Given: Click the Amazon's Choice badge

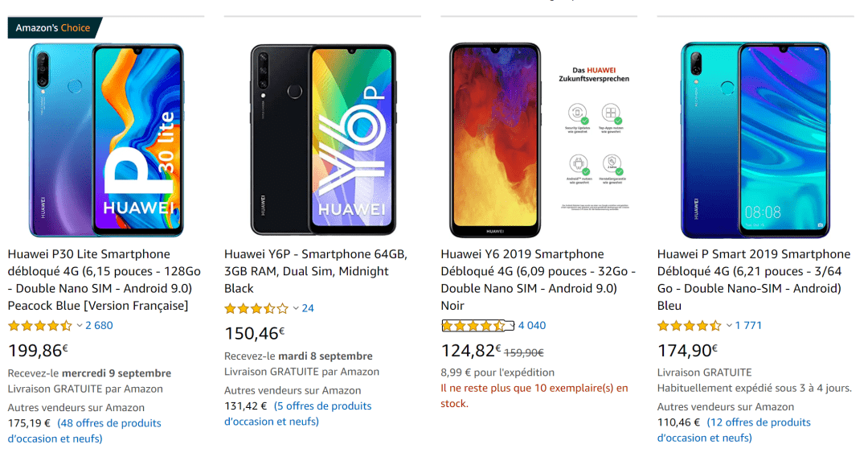Looking at the screenshot, I should [x=53, y=28].
